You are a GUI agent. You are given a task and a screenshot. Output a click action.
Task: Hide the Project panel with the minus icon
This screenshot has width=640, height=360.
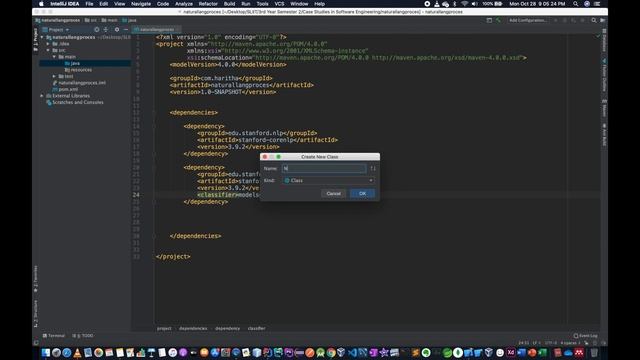click(126, 29)
